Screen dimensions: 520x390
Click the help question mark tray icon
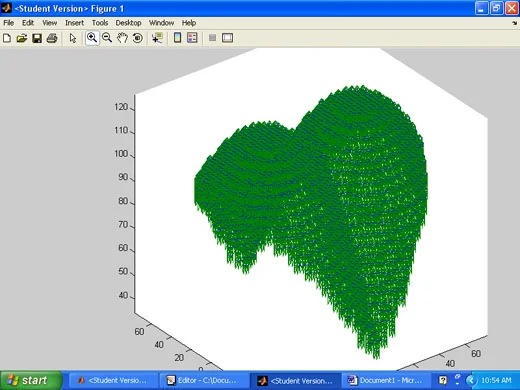(443, 380)
